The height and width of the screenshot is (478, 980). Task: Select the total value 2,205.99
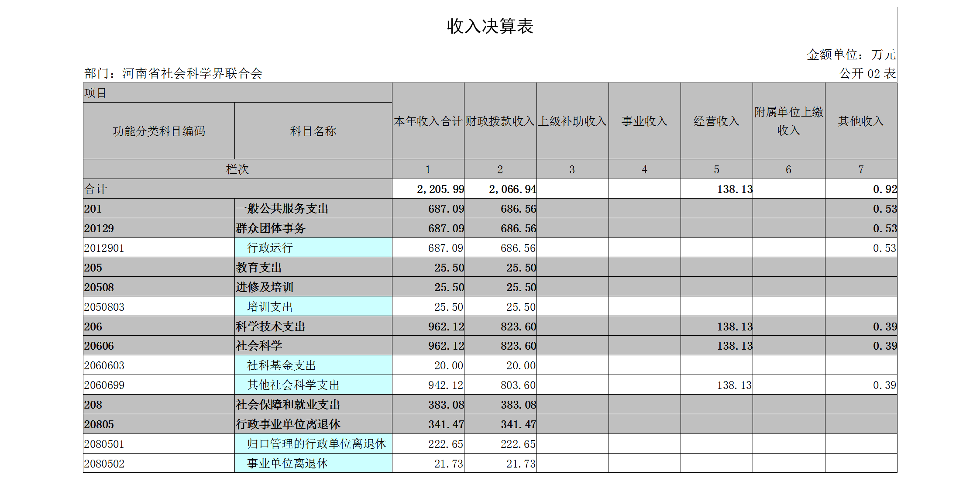click(x=440, y=189)
